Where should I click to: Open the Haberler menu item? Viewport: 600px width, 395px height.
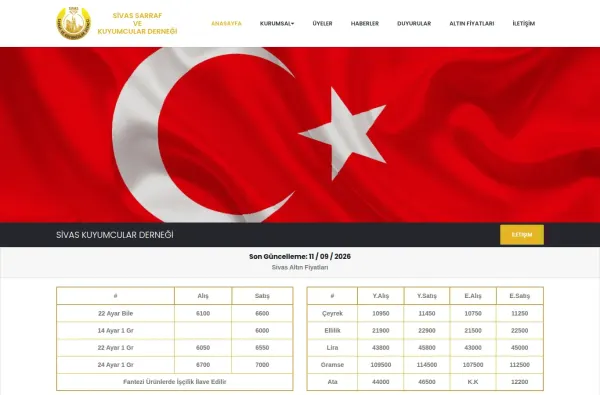pyautogui.click(x=365, y=23)
